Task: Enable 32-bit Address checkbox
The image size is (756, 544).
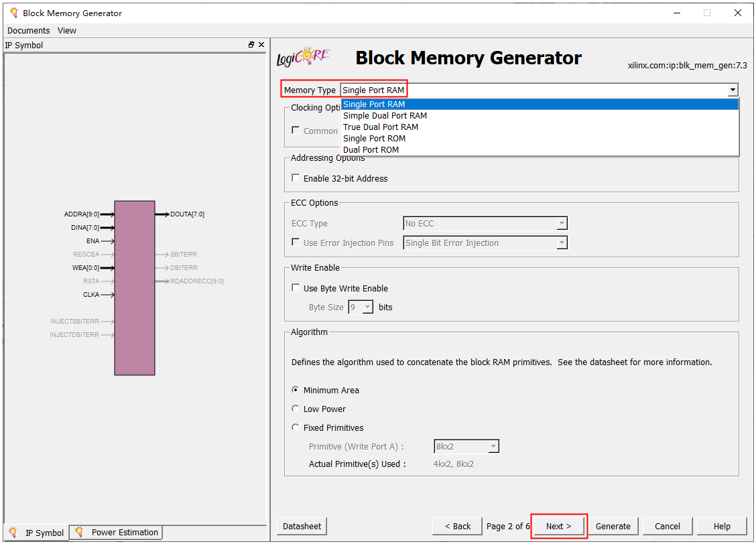Action: (x=296, y=178)
